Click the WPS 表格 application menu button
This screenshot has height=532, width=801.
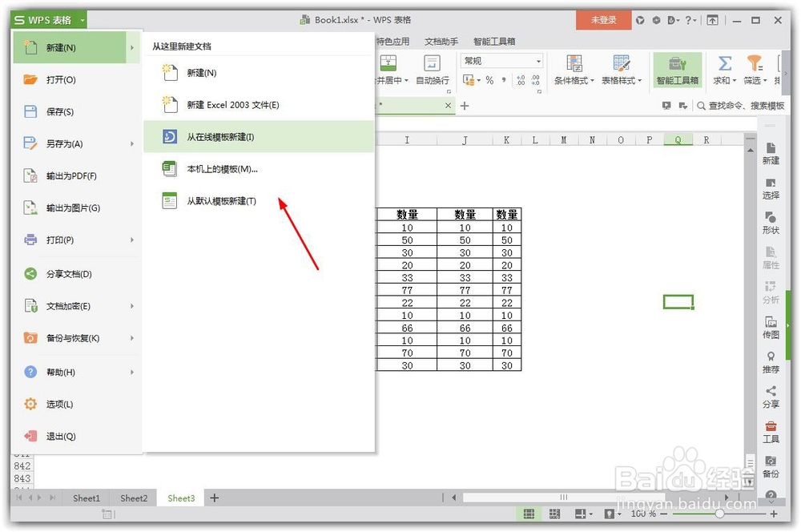[49, 20]
